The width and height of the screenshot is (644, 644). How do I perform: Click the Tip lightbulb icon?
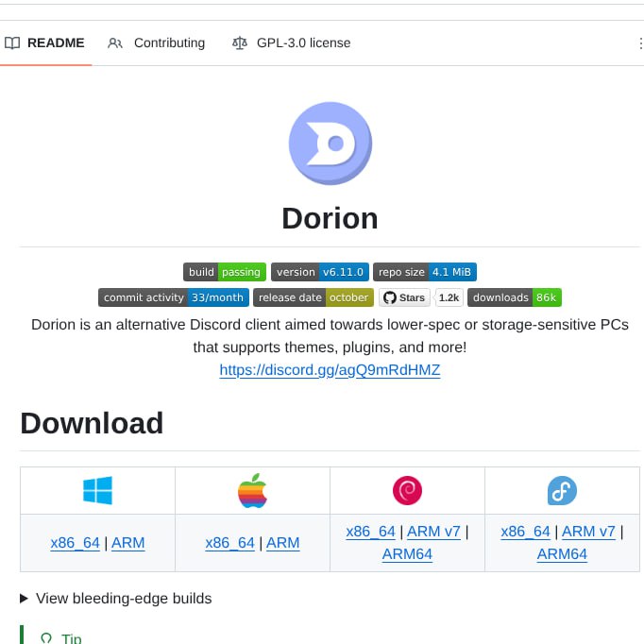click(46, 637)
